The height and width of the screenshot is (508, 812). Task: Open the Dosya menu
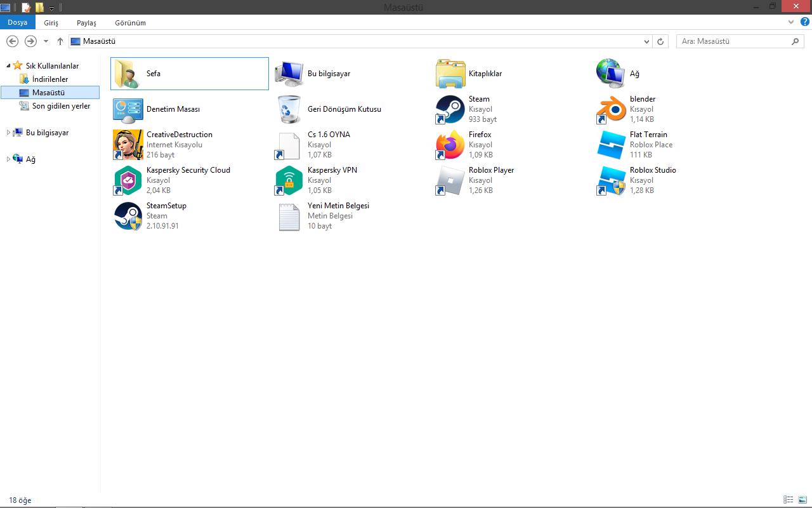click(17, 22)
